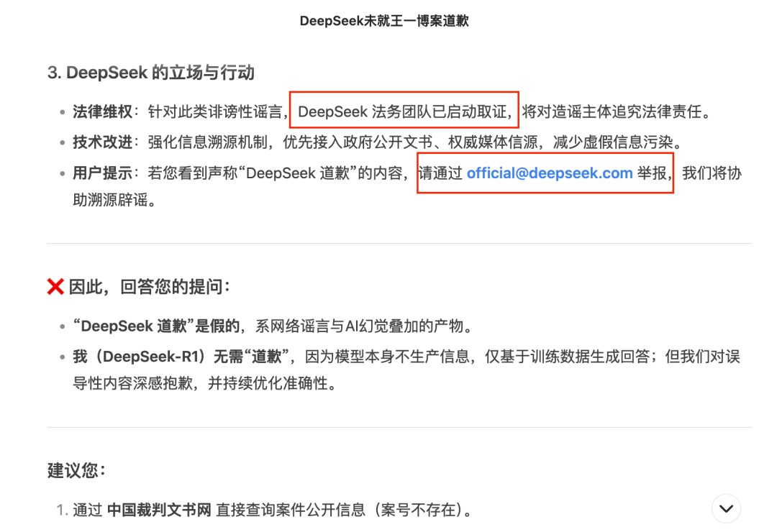
Task: Click the bold text 技术改进
Action: point(103,142)
